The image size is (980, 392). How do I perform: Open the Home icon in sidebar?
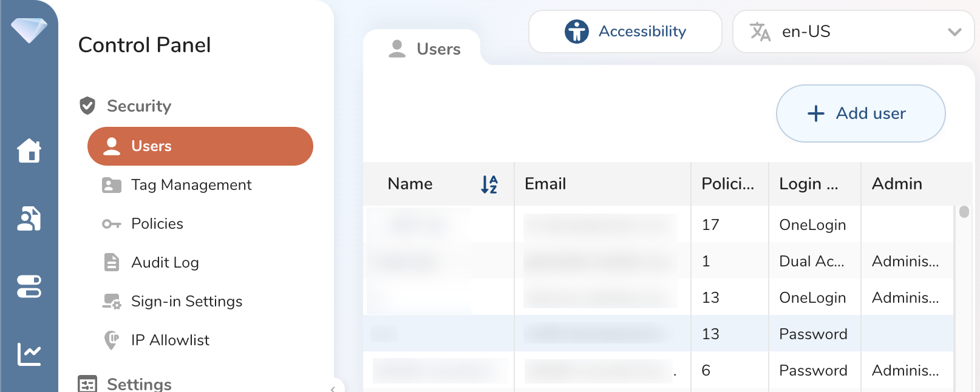point(29,150)
